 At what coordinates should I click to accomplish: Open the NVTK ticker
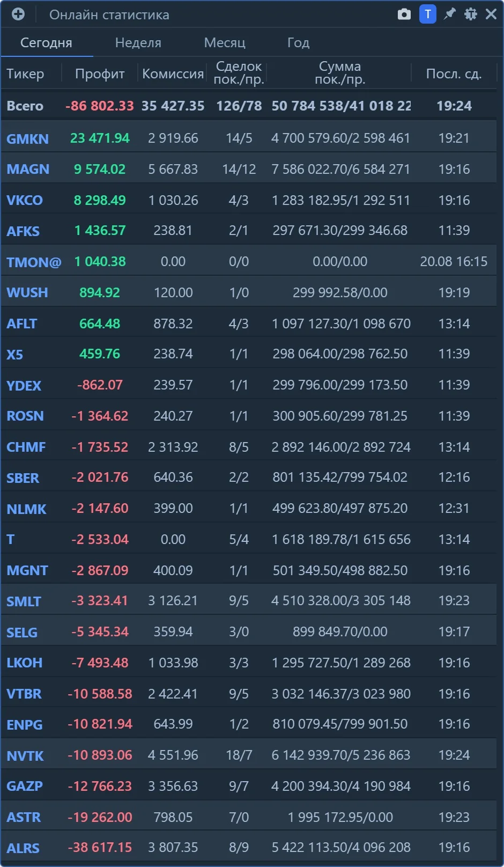(x=25, y=756)
